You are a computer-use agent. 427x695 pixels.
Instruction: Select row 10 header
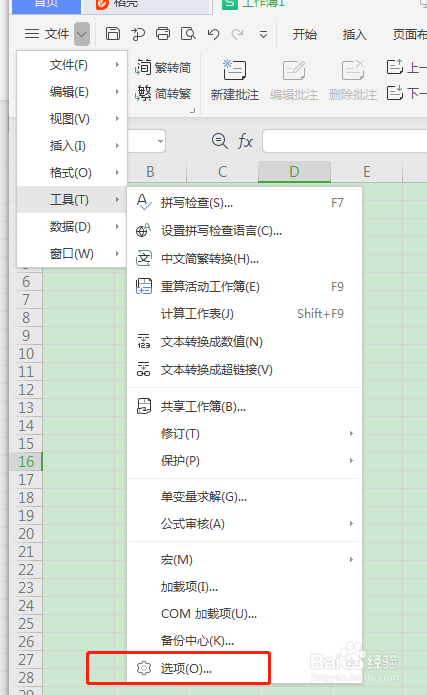26,354
